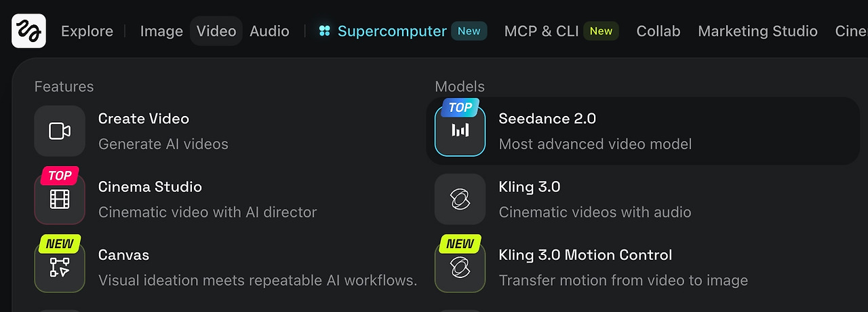This screenshot has width=868, height=312.
Task: Open the Image menu
Action: [x=161, y=31]
